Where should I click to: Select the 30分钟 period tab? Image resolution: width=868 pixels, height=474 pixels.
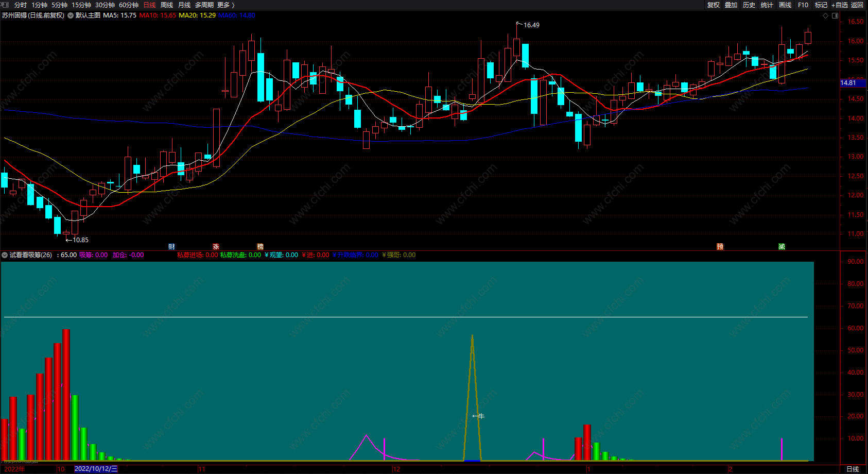pos(105,5)
